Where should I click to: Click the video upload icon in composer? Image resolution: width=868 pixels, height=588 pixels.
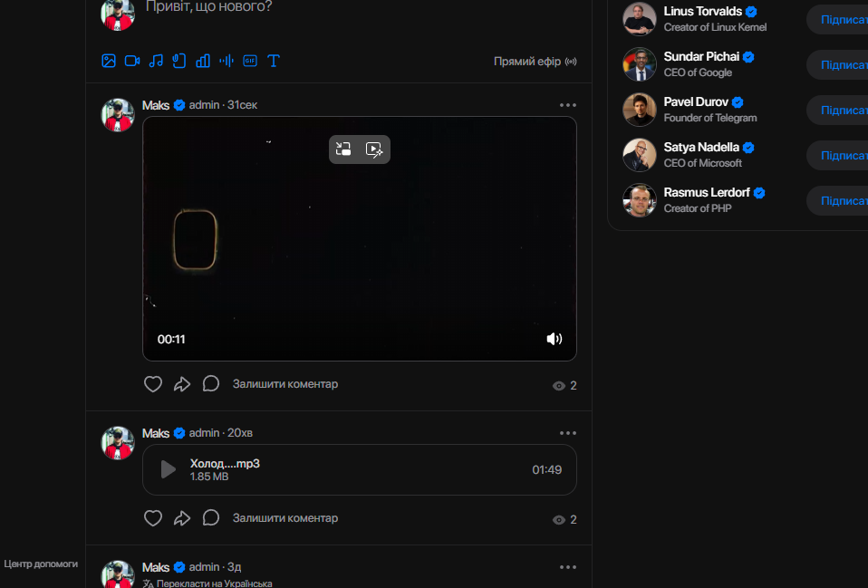tap(132, 61)
